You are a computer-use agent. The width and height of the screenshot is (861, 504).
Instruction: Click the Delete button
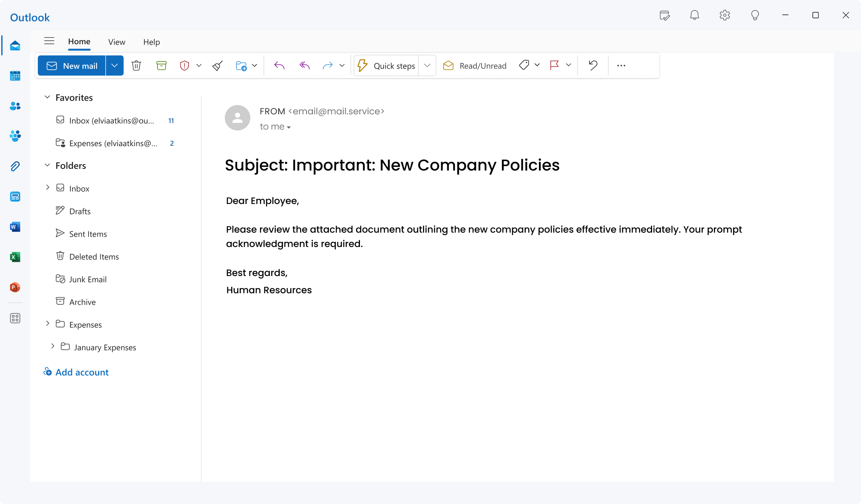136,65
